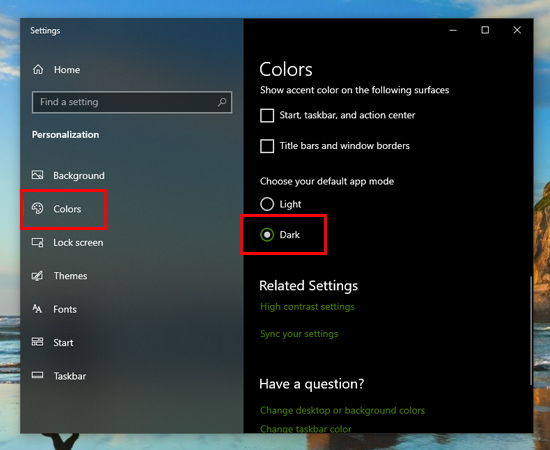Click the Taskbar bar icon
The image size is (550, 450).
pyautogui.click(x=38, y=375)
